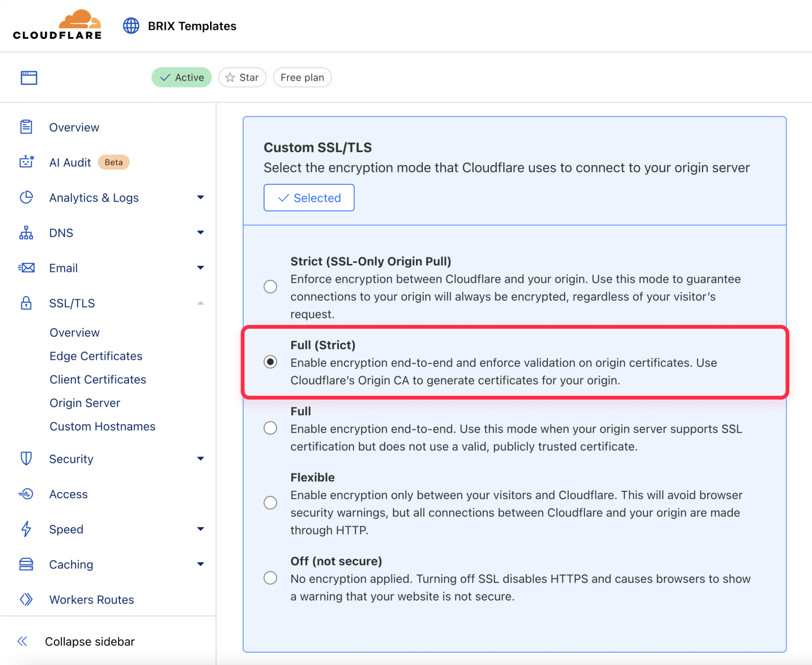Expand the Email dropdown arrow
The height and width of the screenshot is (665, 812).
pos(201,268)
